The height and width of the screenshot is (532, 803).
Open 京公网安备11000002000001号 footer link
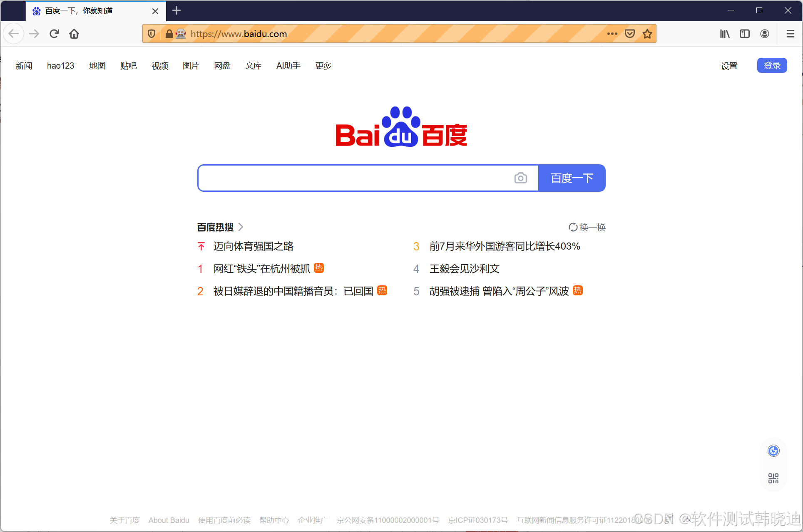click(388, 520)
